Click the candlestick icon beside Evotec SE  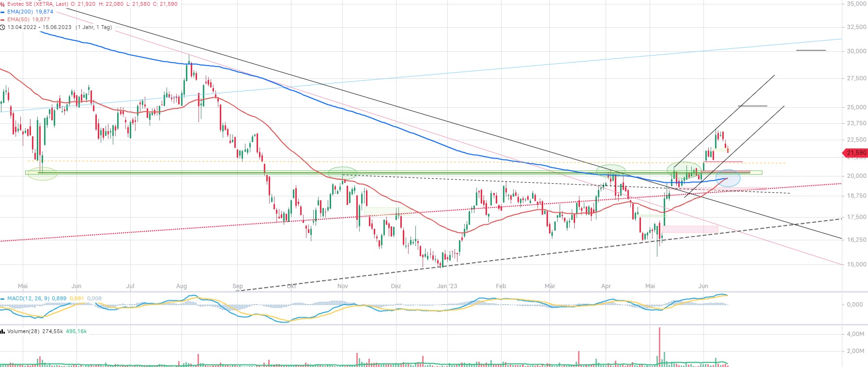pyautogui.click(x=2, y=4)
